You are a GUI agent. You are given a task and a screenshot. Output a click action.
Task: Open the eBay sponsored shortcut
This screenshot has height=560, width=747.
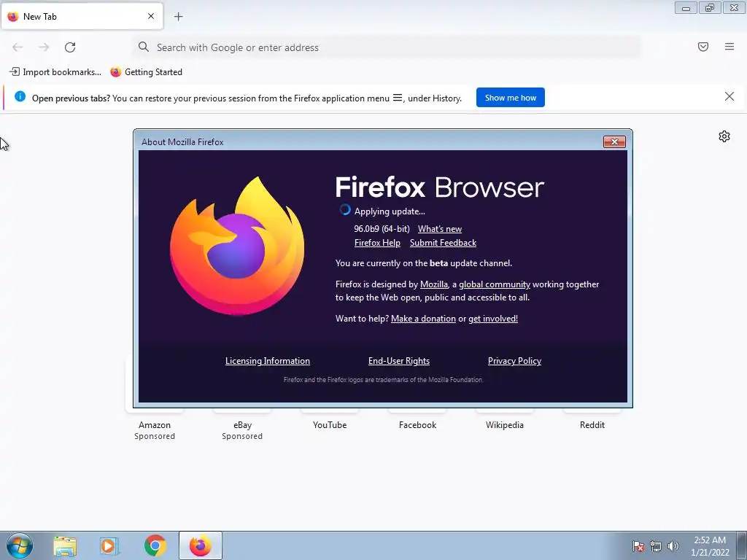point(242,425)
